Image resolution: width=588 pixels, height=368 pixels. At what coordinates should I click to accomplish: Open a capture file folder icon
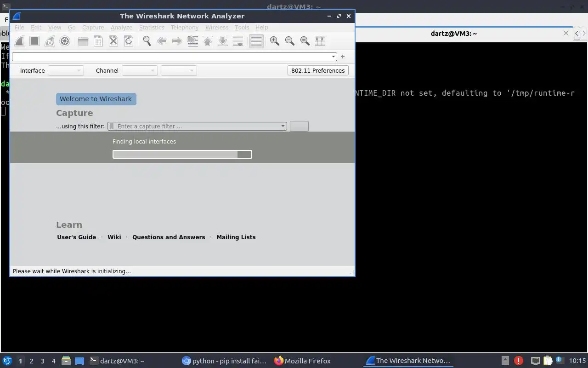(83, 41)
